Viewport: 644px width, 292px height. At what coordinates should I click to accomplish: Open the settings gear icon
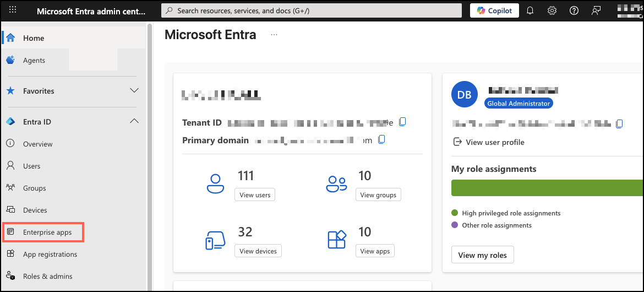pos(552,10)
